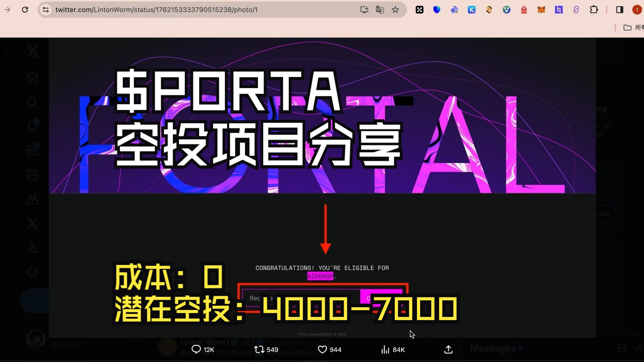Repost the tweet with 549 reposts
This screenshot has width=644, height=362.
click(x=266, y=349)
